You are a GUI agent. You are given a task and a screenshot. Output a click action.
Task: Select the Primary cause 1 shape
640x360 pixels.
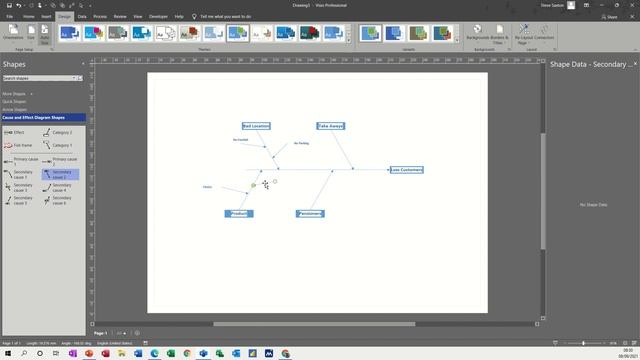click(x=21, y=162)
